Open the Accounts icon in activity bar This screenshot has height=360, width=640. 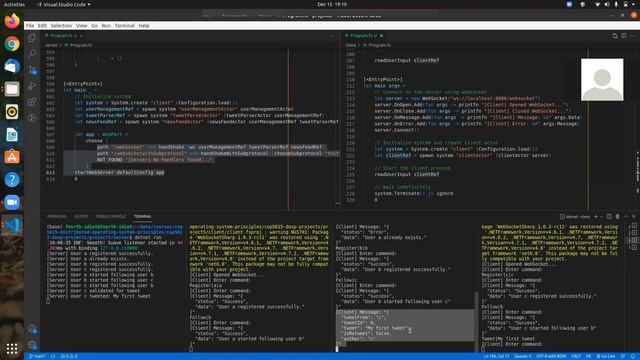pyautogui.click(x=32, y=329)
